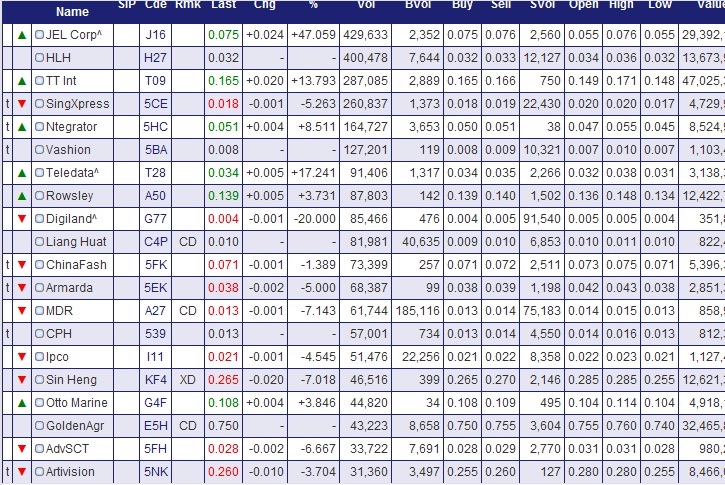Open the JEL Corp stock name
Screen dimensions: 725x485
(74, 35)
